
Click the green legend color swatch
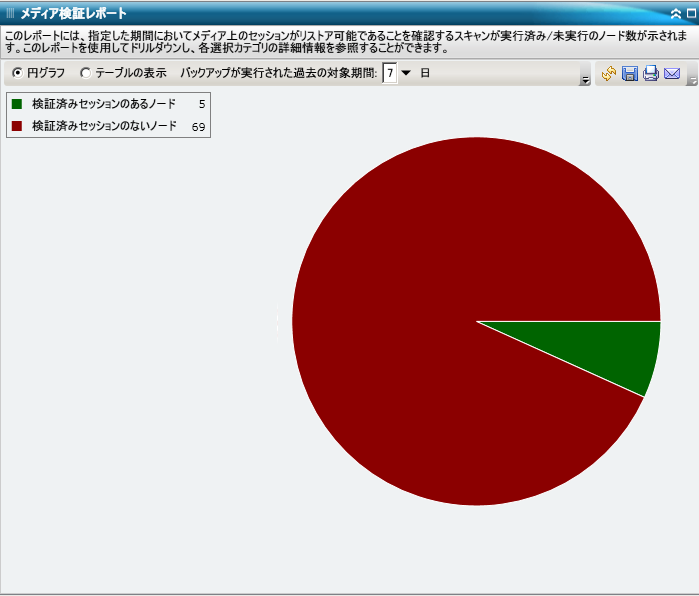(x=17, y=104)
